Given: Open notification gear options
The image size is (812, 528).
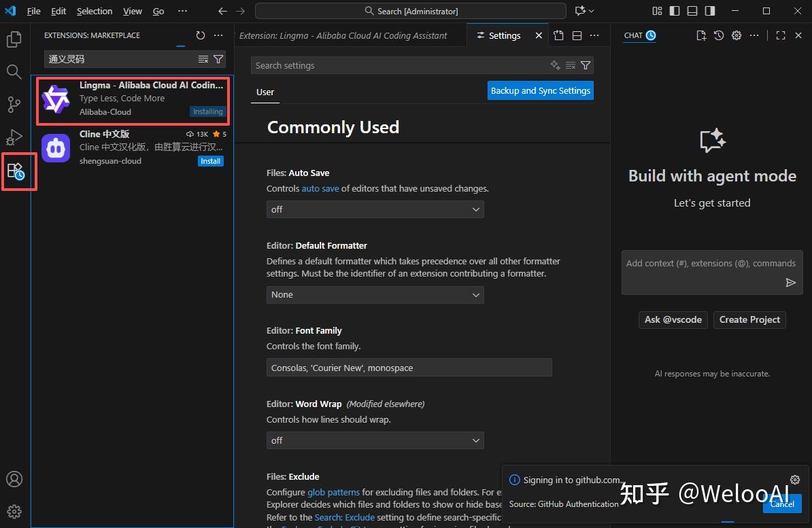Looking at the screenshot, I should tap(795, 480).
